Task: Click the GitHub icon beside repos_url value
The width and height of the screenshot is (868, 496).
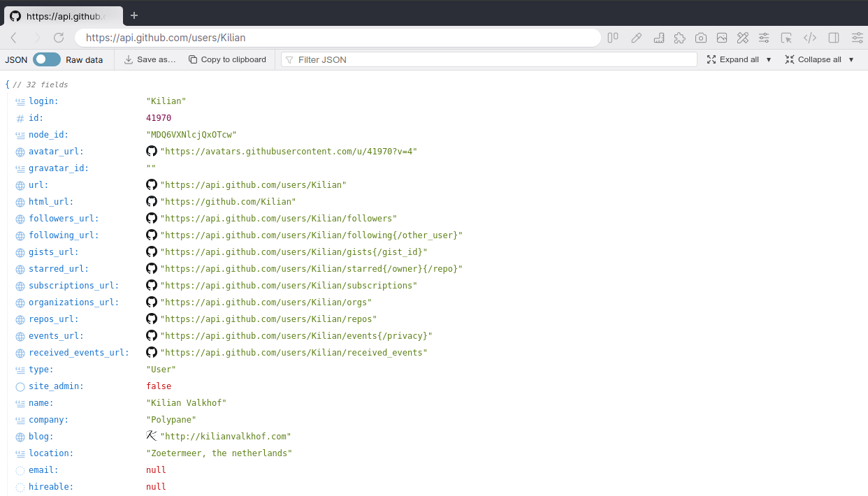Action: pyautogui.click(x=152, y=319)
